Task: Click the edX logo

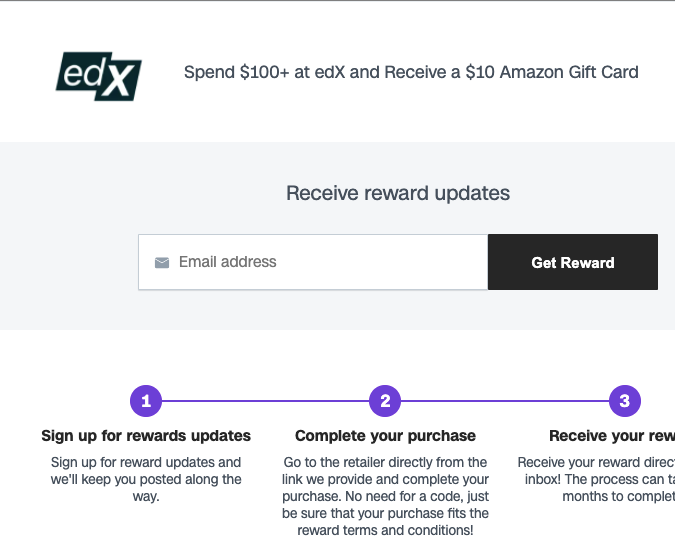Action: pos(98,74)
